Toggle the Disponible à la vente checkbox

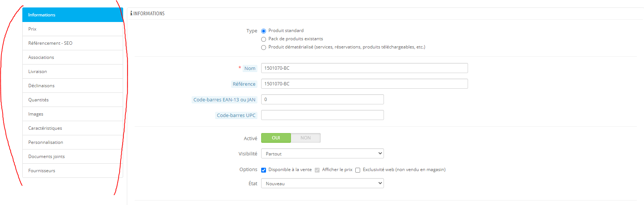click(264, 170)
